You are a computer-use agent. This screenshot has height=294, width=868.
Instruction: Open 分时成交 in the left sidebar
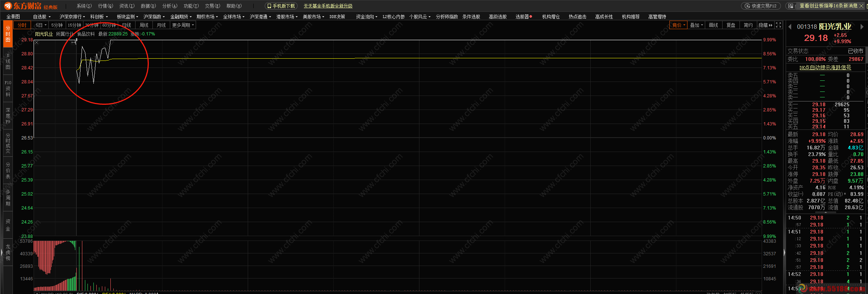pyautogui.click(x=8, y=143)
